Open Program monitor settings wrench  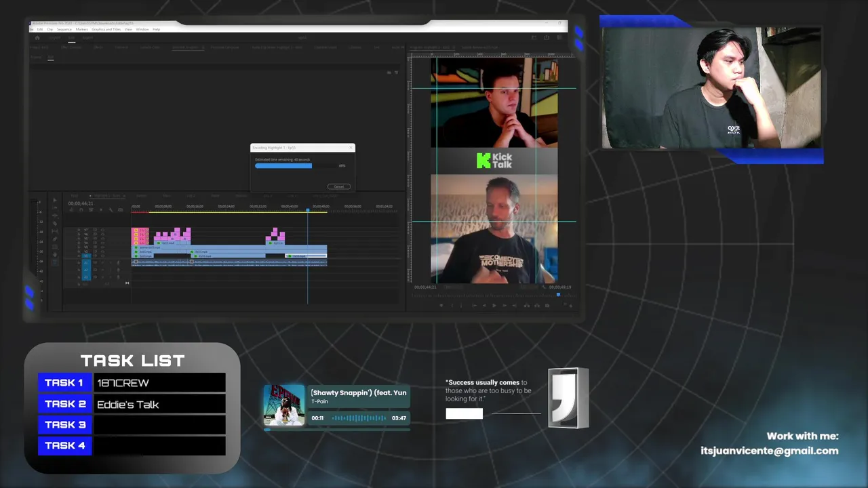[544, 287]
